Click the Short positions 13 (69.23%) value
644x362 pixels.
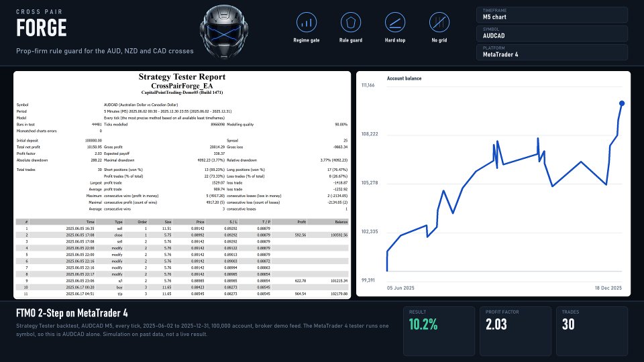pos(215,170)
